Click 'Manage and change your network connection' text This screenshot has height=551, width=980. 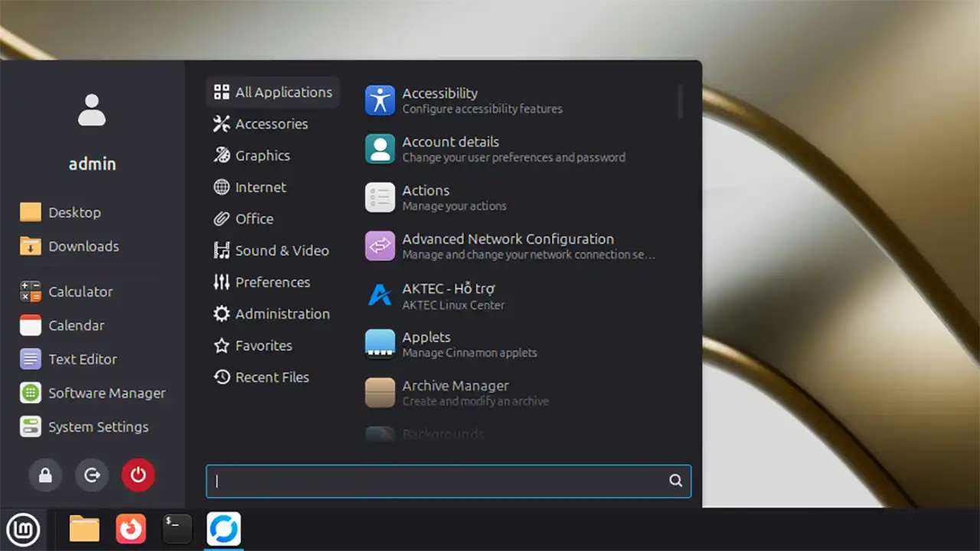pyautogui.click(x=529, y=255)
